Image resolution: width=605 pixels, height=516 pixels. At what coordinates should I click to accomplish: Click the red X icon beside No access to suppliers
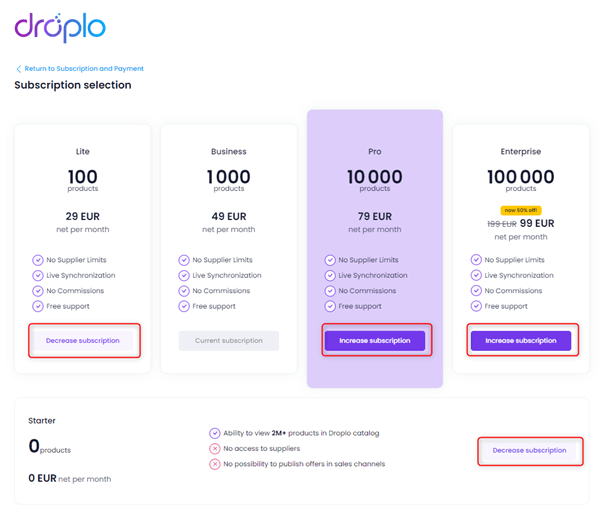(215, 448)
